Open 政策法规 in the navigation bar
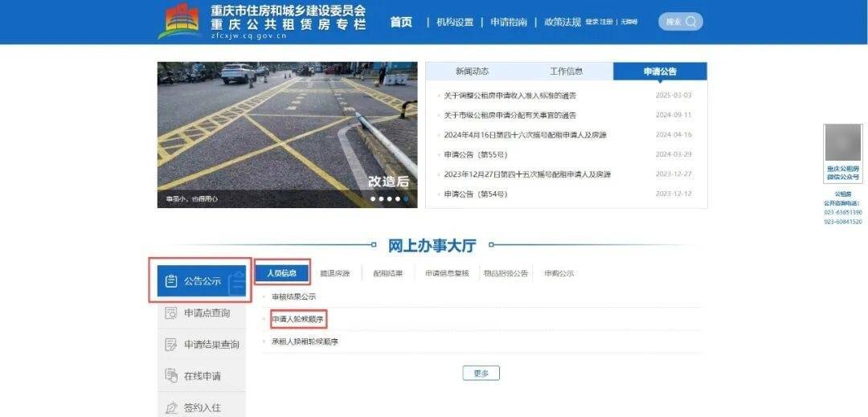This screenshot has width=868, height=417. (x=562, y=22)
